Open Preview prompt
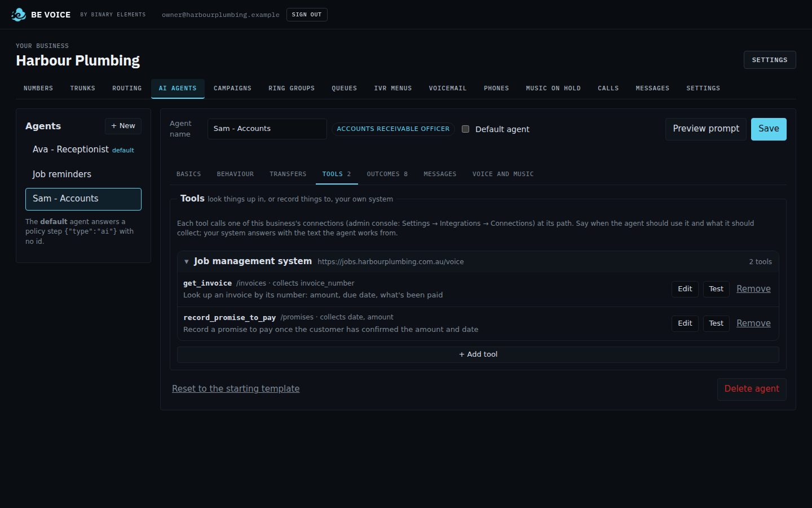This screenshot has height=508, width=812. point(706,129)
